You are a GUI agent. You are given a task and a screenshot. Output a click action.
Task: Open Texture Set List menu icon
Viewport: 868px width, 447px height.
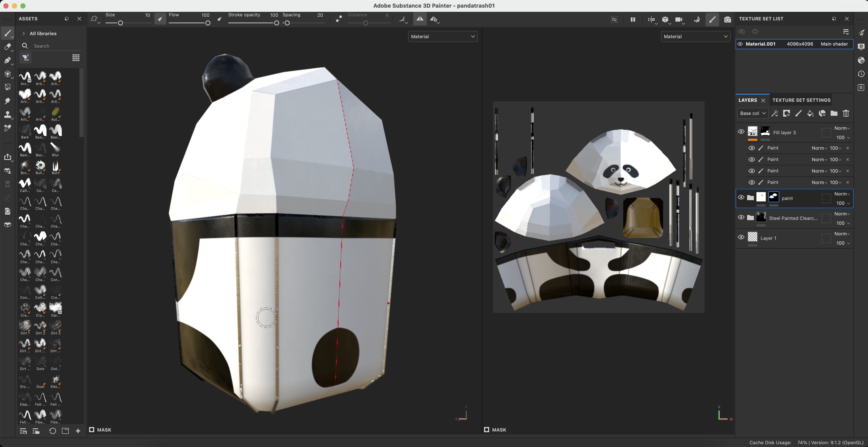pos(846,32)
